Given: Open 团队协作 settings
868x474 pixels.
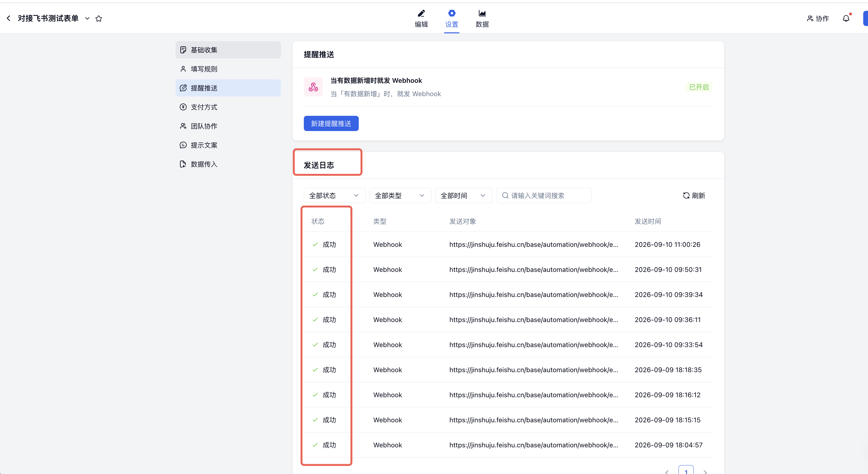Looking at the screenshot, I should [x=228, y=126].
